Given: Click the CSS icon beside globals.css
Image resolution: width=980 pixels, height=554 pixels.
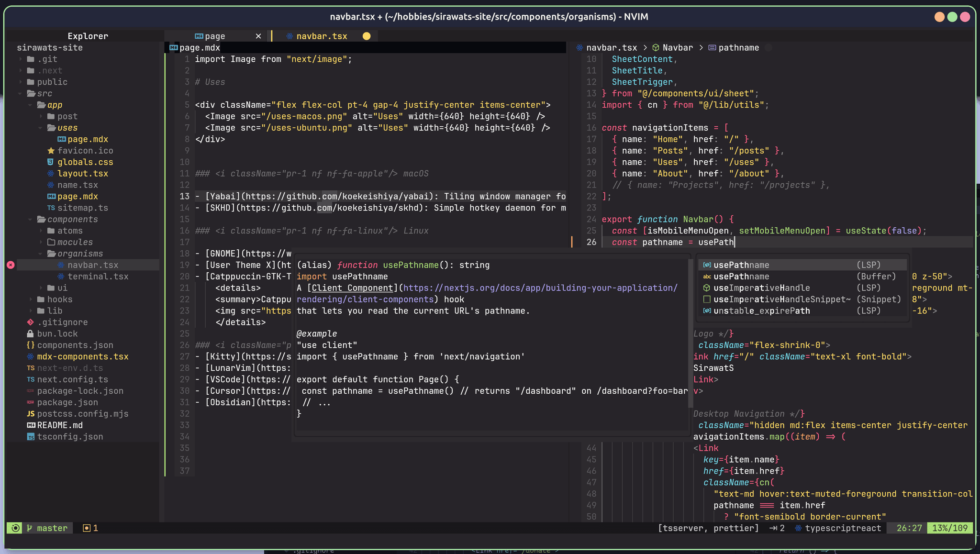Looking at the screenshot, I should click(51, 162).
